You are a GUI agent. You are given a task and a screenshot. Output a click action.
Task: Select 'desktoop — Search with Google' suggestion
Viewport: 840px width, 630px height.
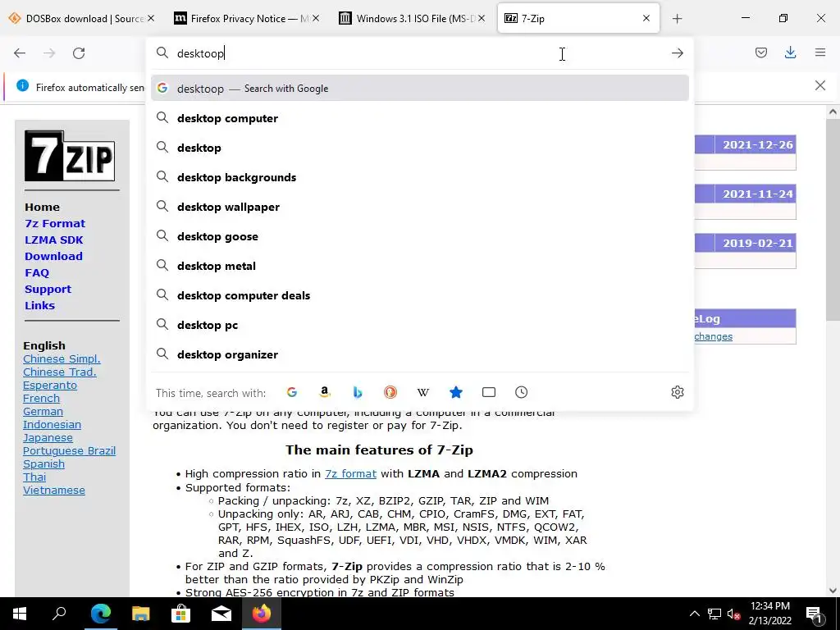pyautogui.click(x=420, y=89)
